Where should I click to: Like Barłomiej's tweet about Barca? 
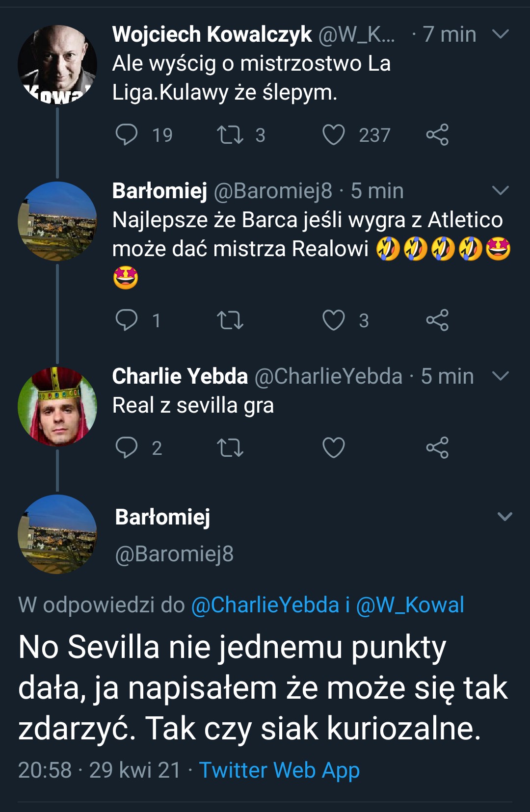click(334, 320)
